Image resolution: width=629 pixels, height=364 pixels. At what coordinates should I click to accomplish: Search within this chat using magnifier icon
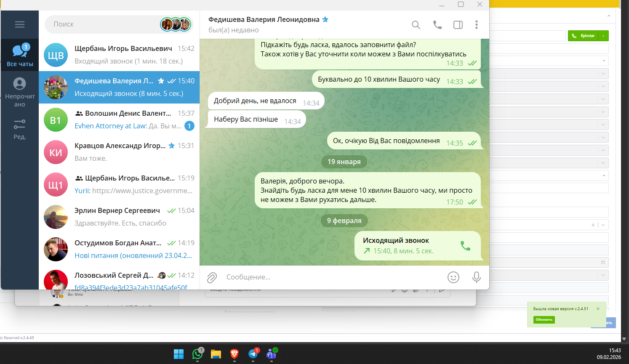tap(416, 25)
